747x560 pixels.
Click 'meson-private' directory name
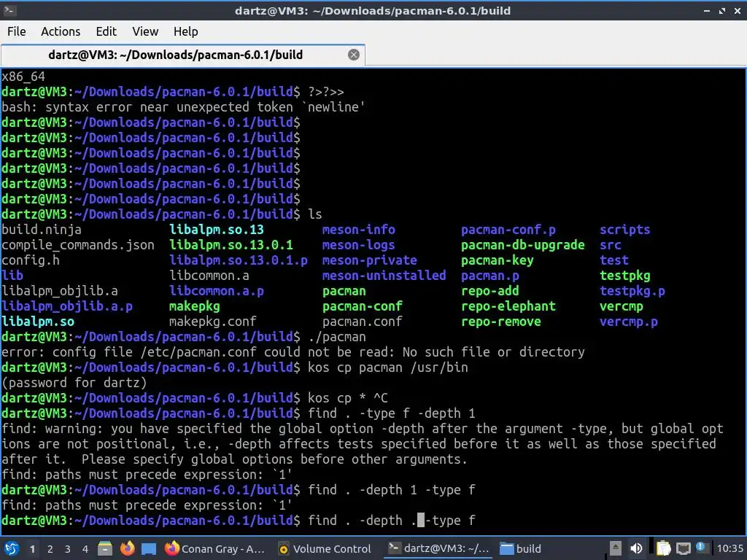click(370, 260)
